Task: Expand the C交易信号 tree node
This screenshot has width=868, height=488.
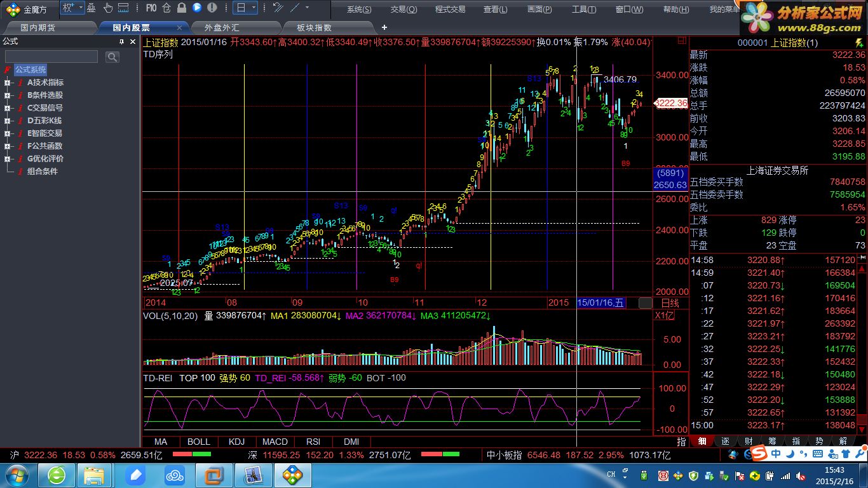Action: coord(7,108)
